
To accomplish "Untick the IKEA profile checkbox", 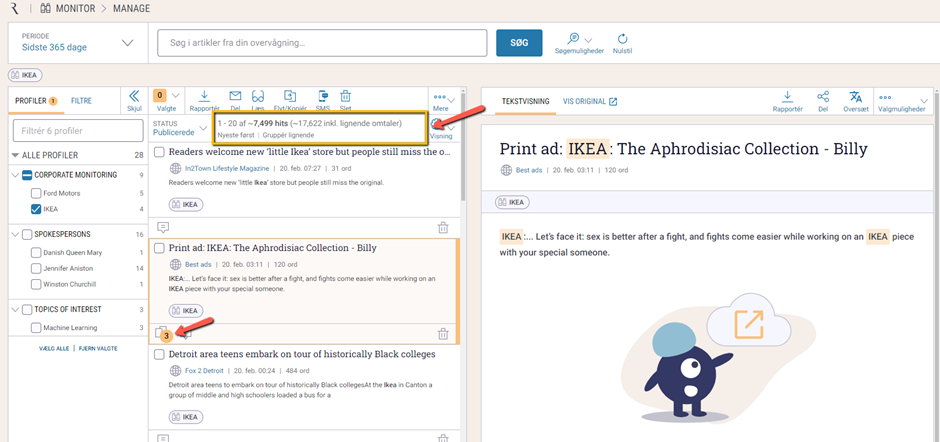I will tap(36, 209).
